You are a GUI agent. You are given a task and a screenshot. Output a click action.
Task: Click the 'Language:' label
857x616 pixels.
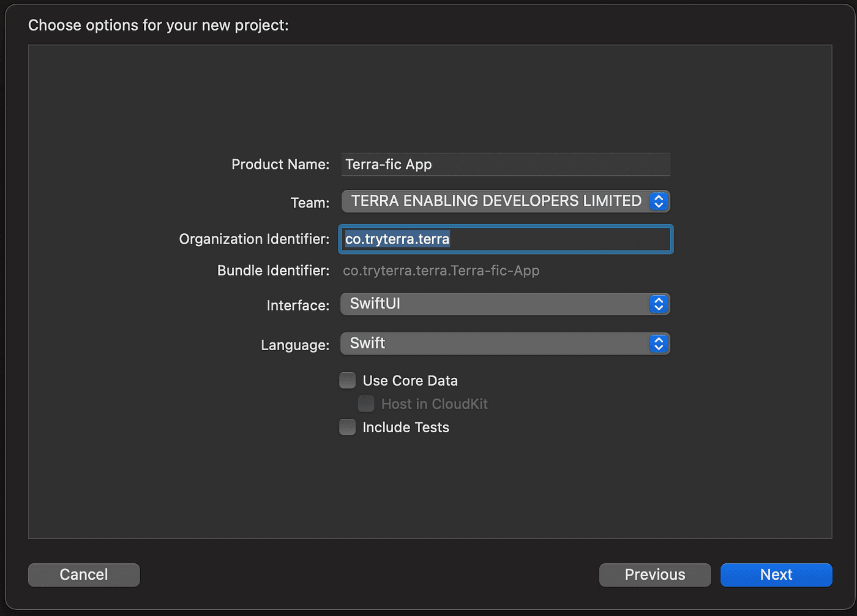295,345
